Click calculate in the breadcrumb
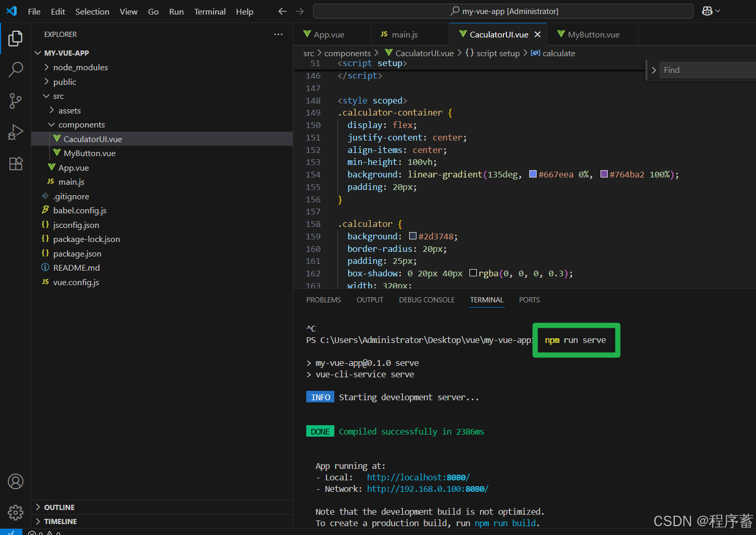 pyautogui.click(x=558, y=53)
